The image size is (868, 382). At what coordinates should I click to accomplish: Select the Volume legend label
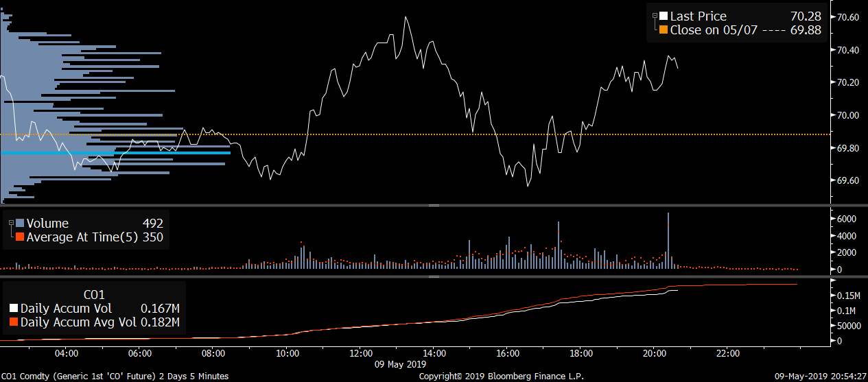click(47, 223)
